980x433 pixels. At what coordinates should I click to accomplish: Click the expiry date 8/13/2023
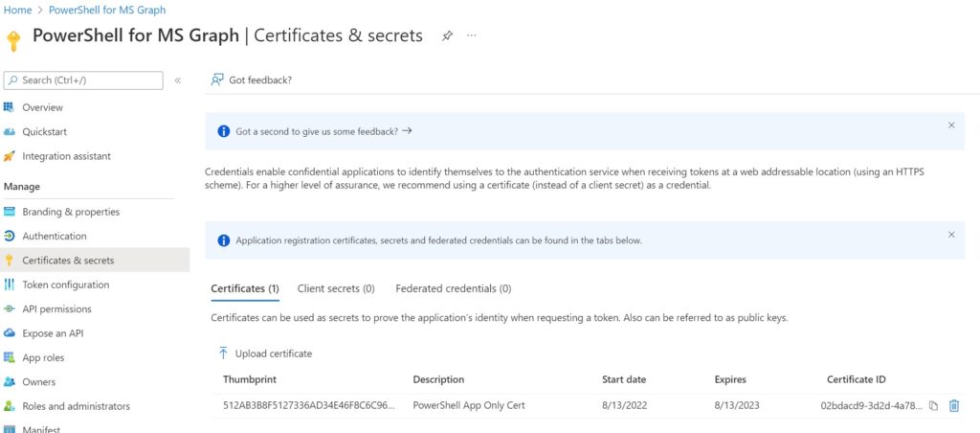coord(737,405)
